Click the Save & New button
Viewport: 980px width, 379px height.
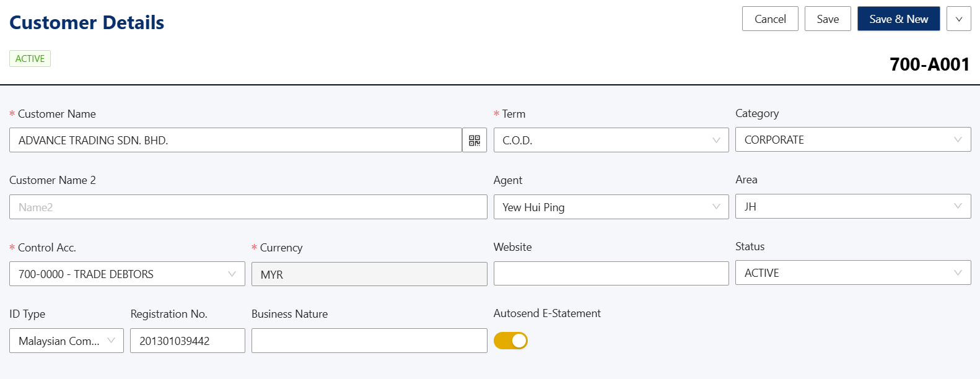[898, 19]
